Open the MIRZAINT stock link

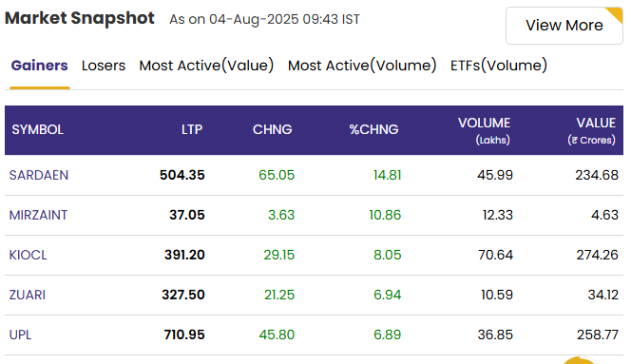38,215
